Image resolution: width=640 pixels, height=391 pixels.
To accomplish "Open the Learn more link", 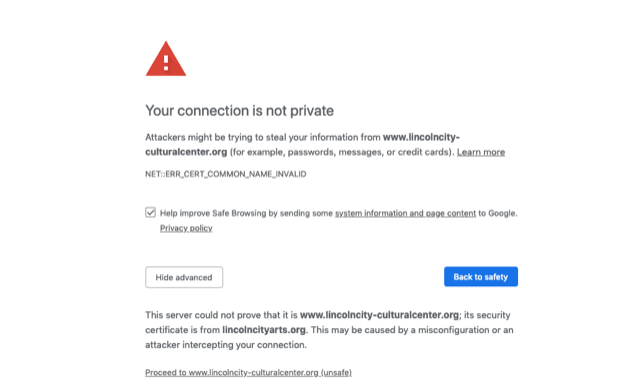I will pos(481,152).
